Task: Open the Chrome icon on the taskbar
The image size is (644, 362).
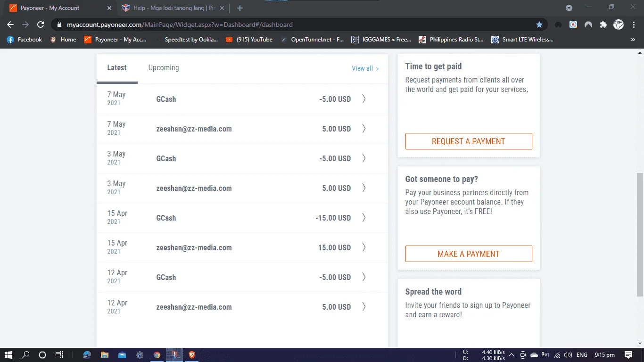Action: click(x=157, y=355)
